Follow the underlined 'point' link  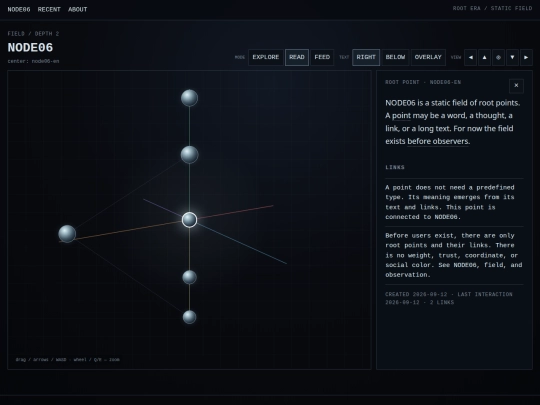(401, 116)
